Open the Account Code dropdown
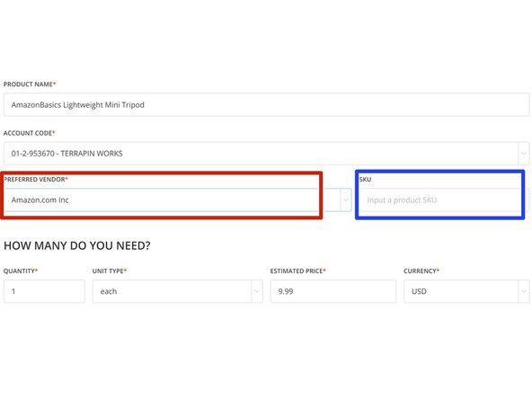Screen dimensions: 532x399 (x=266, y=154)
